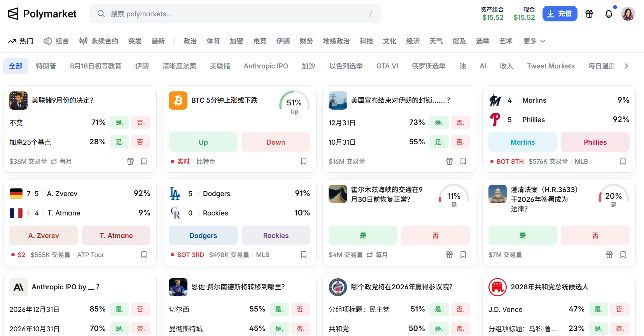Bookmark the Zverev vs Atmane market
This screenshot has width=644, height=336.
tap(144, 255)
